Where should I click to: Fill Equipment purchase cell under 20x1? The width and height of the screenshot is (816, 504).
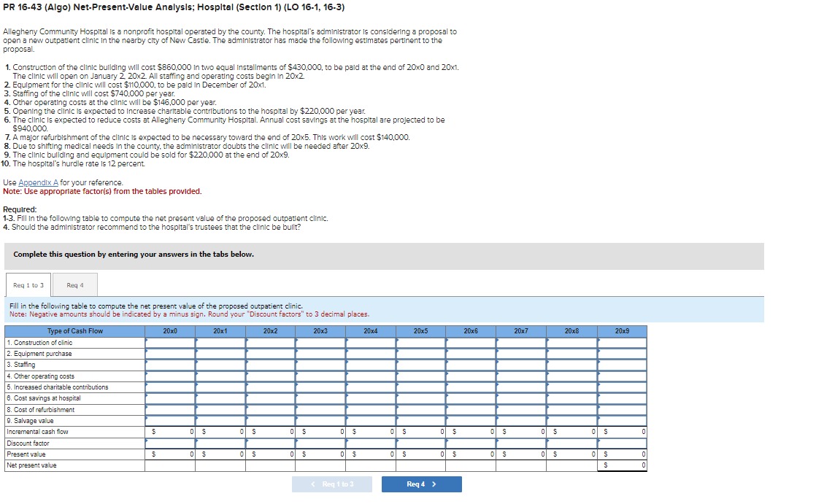(220, 354)
